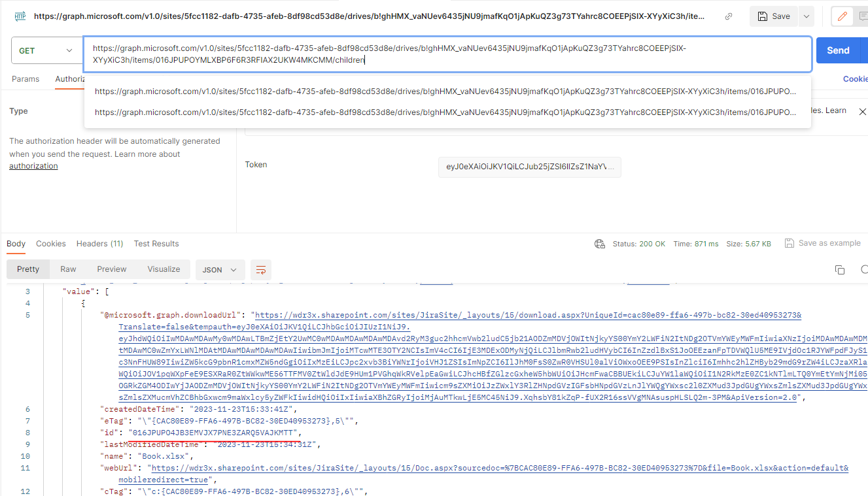This screenshot has height=496, width=868.
Task: Open line wrap icon in response toolbar
Action: [260, 269]
